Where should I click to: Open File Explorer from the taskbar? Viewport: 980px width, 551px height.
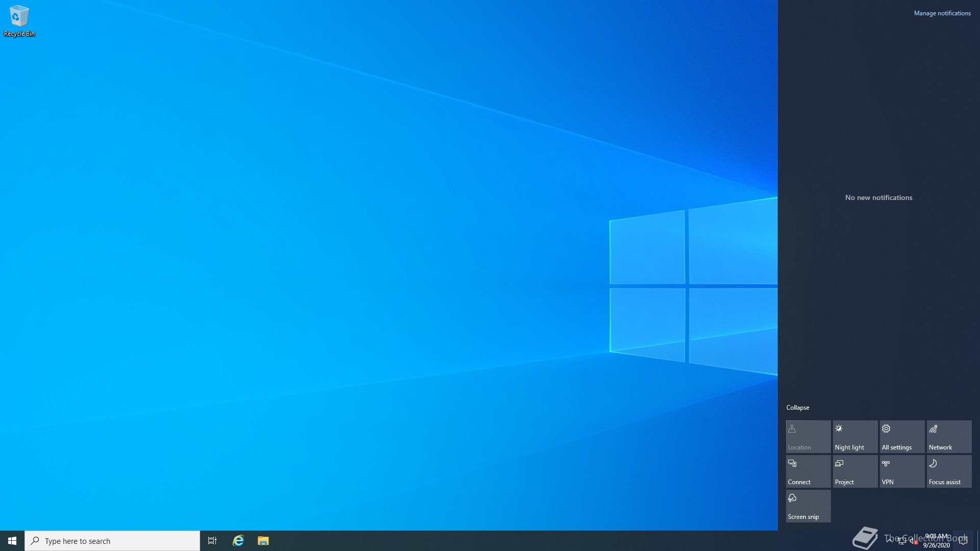click(263, 541)
